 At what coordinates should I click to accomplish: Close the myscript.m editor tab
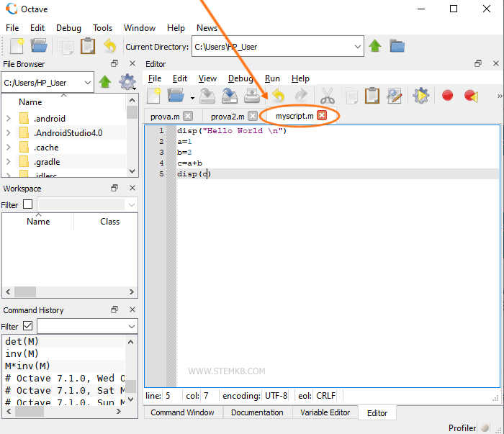(322, 116)
